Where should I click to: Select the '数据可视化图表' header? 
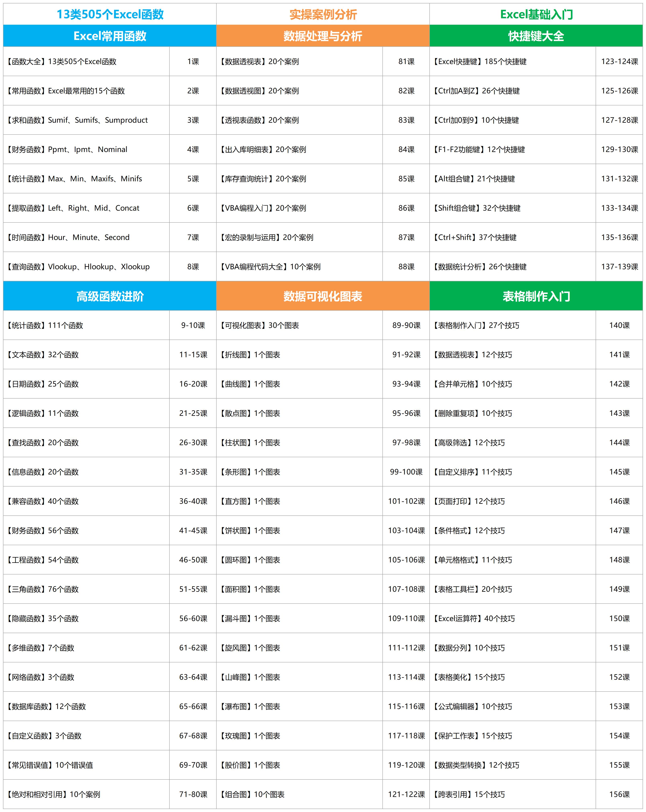[x=323, y=296]
